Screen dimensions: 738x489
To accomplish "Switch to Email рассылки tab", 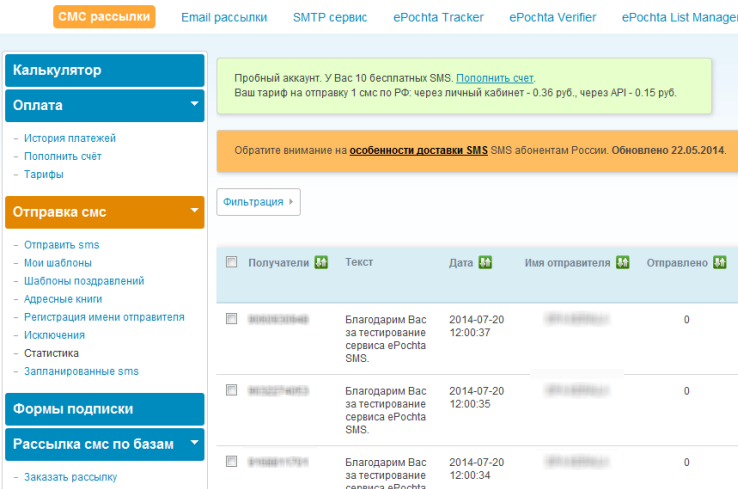I will pos(224,17).
